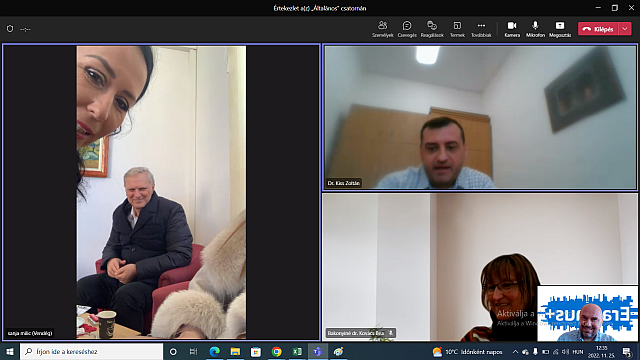This screenshot has height=360, width=640.
Task: Click muted mic icon beside Kovács Bea
Action: (x=391, y=333)
